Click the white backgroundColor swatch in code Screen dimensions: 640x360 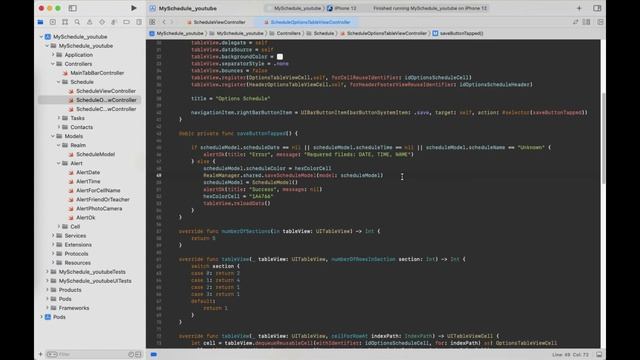280,57
